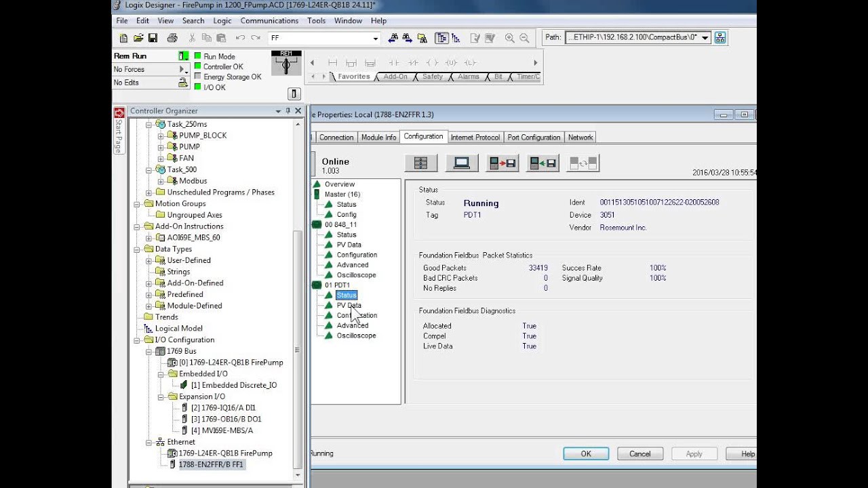Select Oscilloscope under 00 848_11
Screen dimensions: 868x488
[356, 275]
